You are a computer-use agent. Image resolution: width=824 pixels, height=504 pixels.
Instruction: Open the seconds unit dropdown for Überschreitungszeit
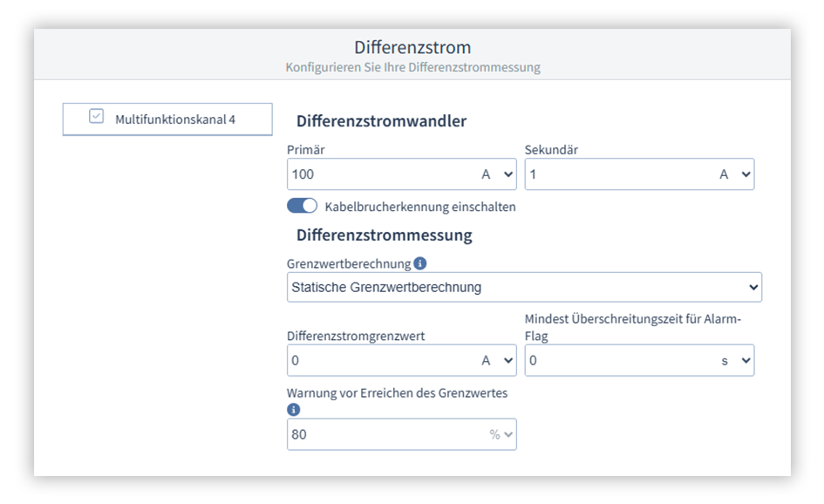(x=735, y=360)
